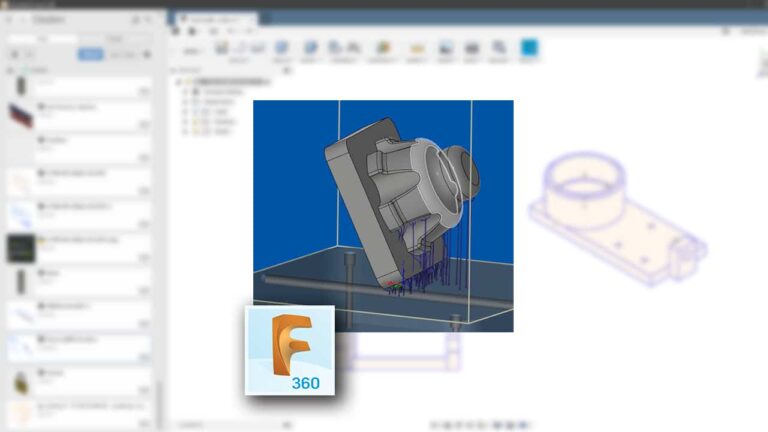Click the Construct plane tool icon
This screenshot has width=768, height=432.
click(383, 48)
